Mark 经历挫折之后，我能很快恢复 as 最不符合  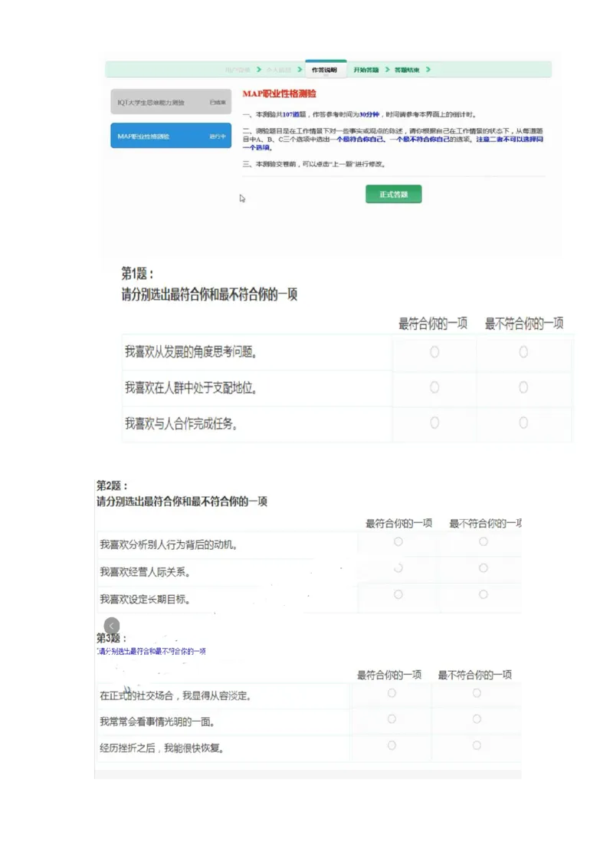click(477, 745)
